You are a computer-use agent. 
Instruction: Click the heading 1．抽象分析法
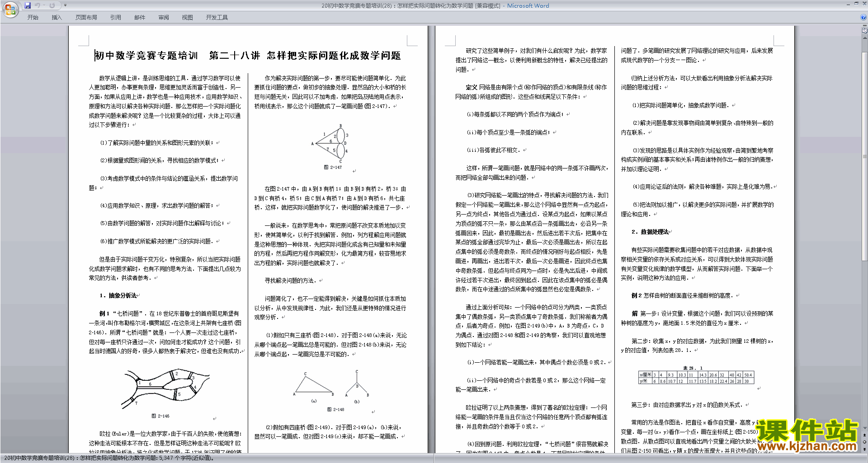coord(118,295)
